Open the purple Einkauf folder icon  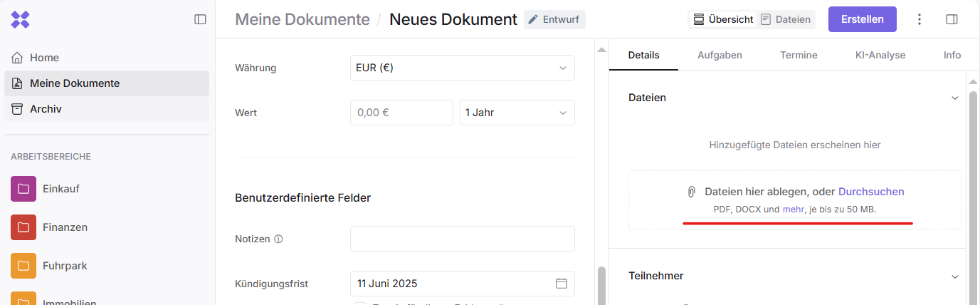[23, 189]
